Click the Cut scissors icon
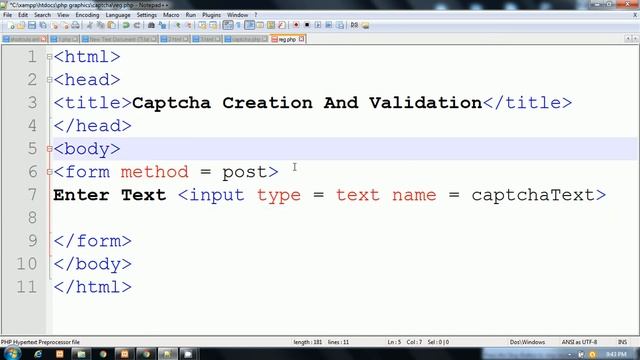 click(x=89, y=25)
